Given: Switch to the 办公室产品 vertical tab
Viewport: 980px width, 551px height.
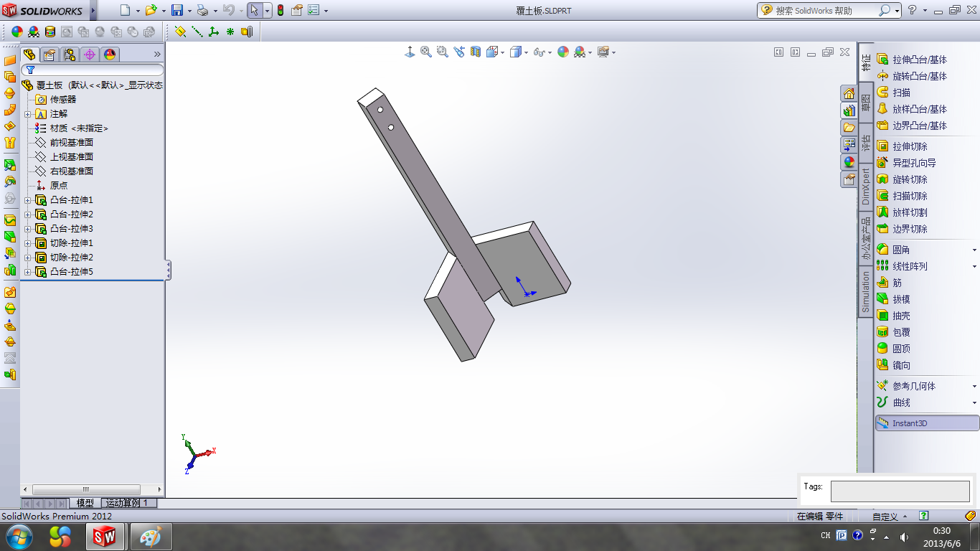Looking at the screenshot, I should pyautogui.click(x=866, y=240).
